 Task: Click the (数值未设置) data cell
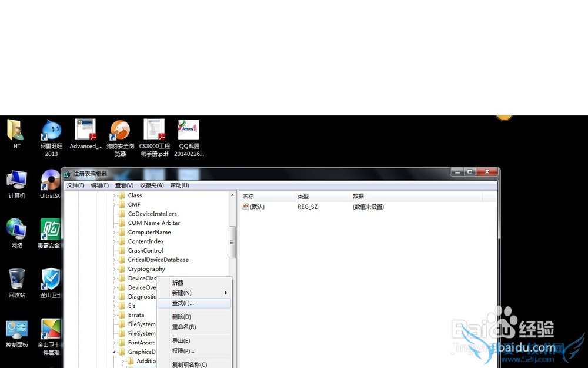point(368,207)
